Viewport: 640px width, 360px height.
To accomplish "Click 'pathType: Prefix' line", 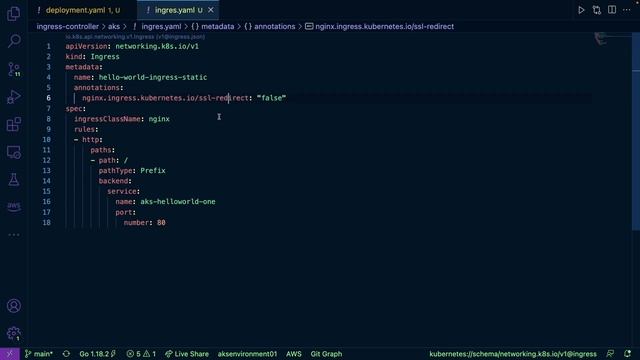I will coord(132,171).
